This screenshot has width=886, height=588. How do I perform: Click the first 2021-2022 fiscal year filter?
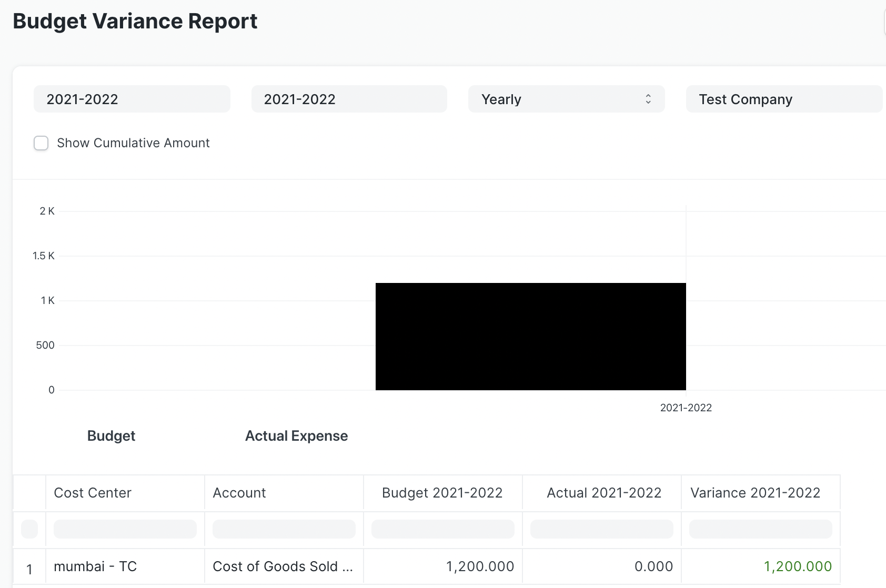tap(132, 99)
